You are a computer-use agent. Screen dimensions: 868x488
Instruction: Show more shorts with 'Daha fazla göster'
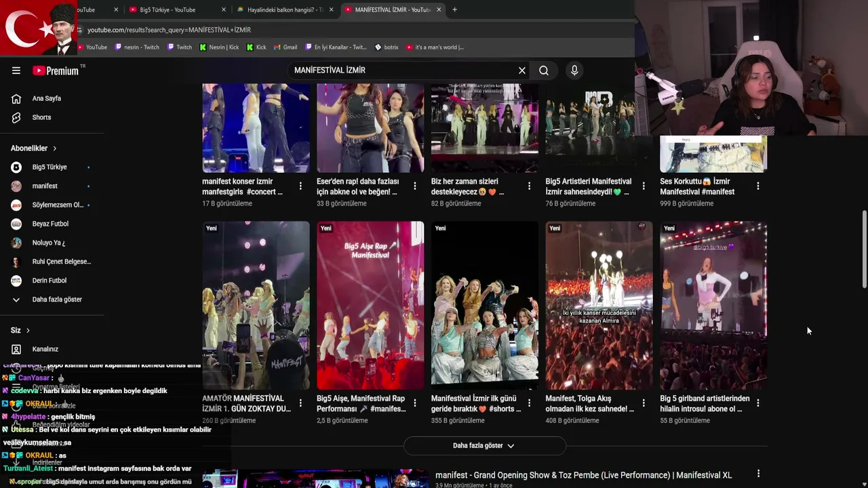click(484, 445)
